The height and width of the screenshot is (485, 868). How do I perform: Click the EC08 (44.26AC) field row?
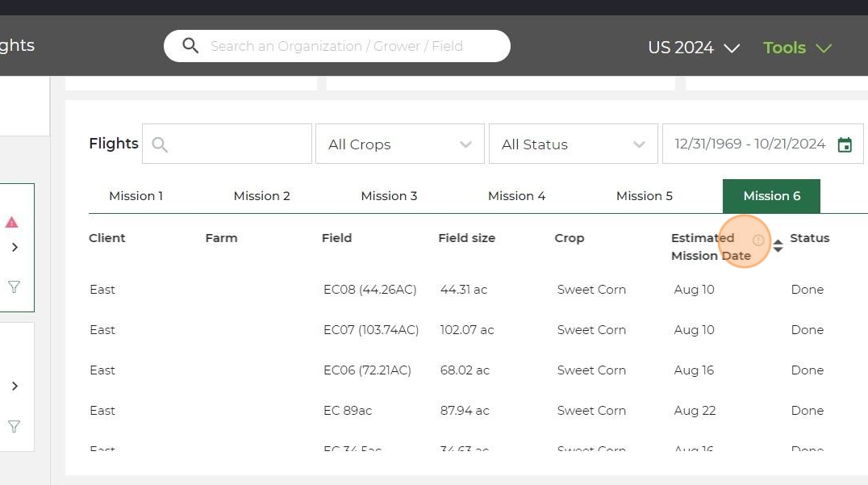click(x=369, y=290)
